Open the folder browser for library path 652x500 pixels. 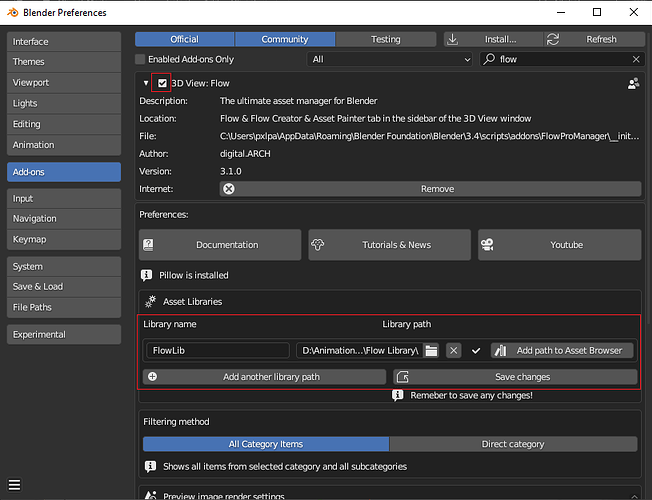[431, 350]
